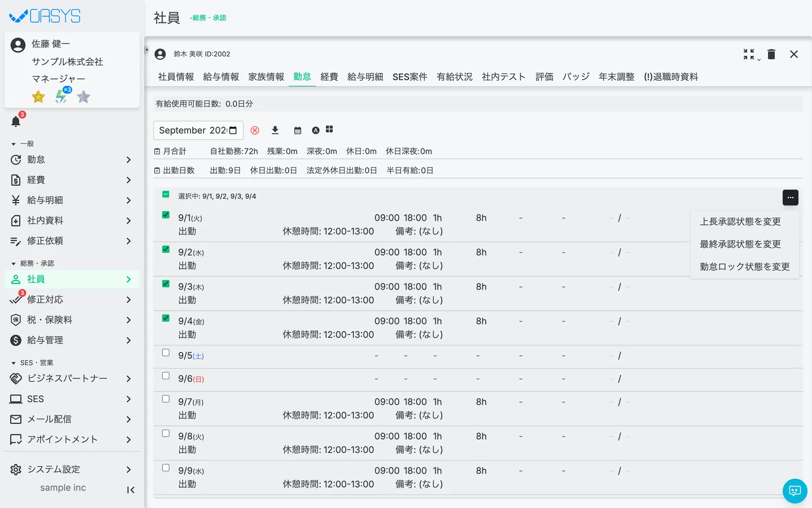This screenshot has width=812, height=508.
Task: Click the circled A icon in toolbar
Action: coord(316,130)
